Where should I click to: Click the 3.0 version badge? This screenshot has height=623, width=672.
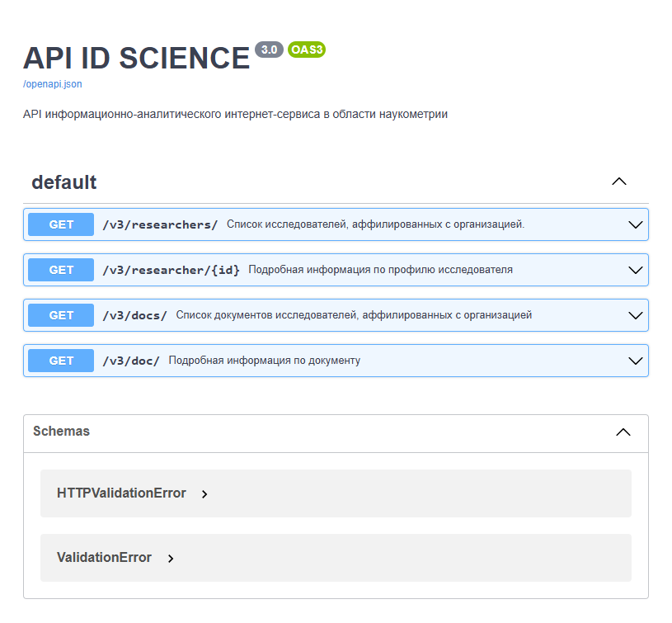tap(268, 50)
